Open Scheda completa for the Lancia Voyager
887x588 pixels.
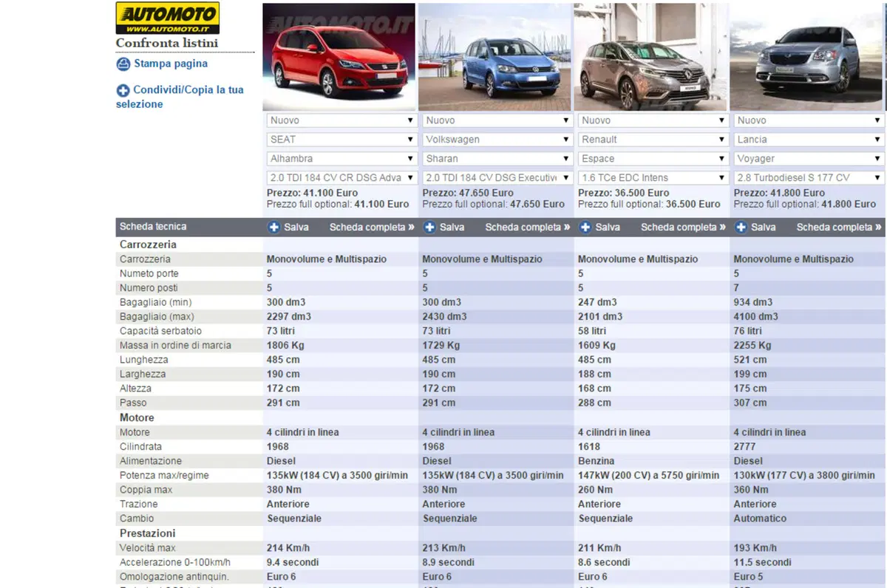[839, 228]
